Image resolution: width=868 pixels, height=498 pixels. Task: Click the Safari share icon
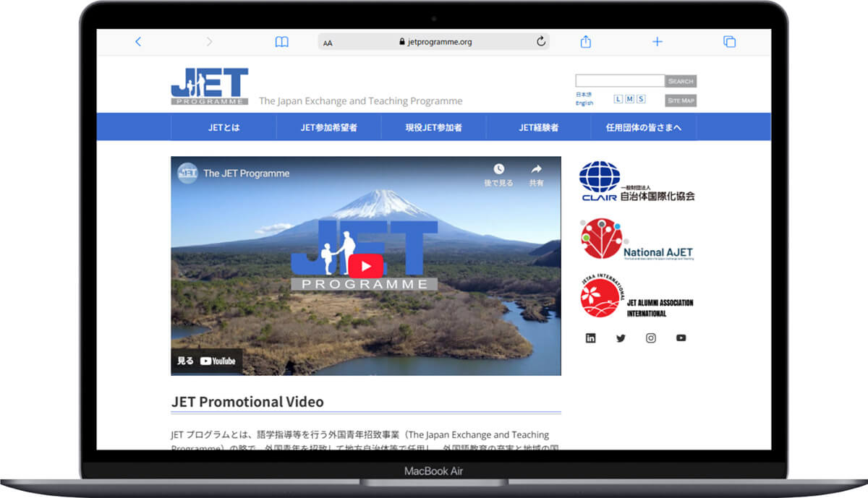tap(586, 42)
